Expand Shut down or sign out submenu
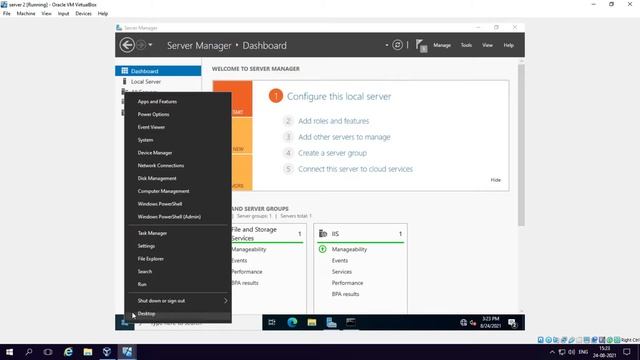 tap(178, 301)
